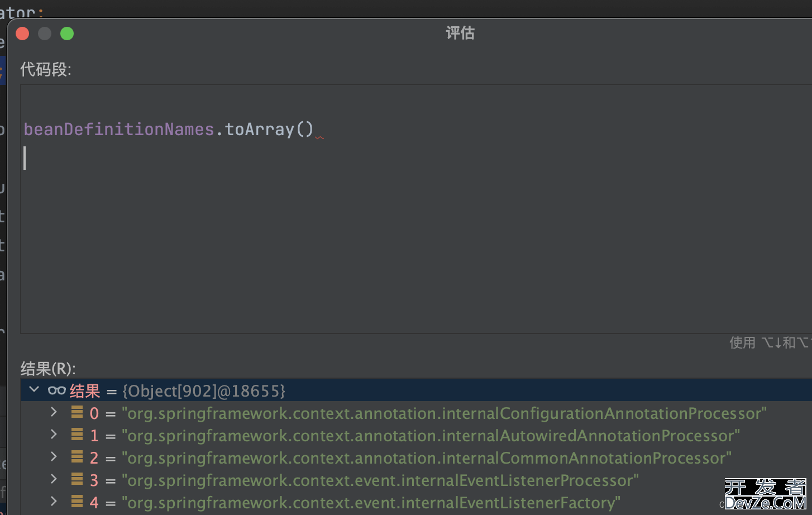
Task: Click the 结果(R) label
Action: click(x=48, y=369)
